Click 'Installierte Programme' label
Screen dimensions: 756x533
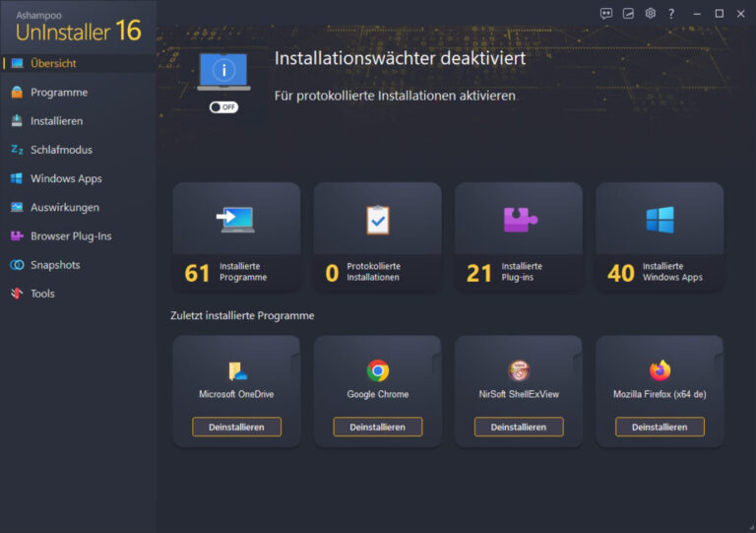pyautogui.click(x=243, y=272)
